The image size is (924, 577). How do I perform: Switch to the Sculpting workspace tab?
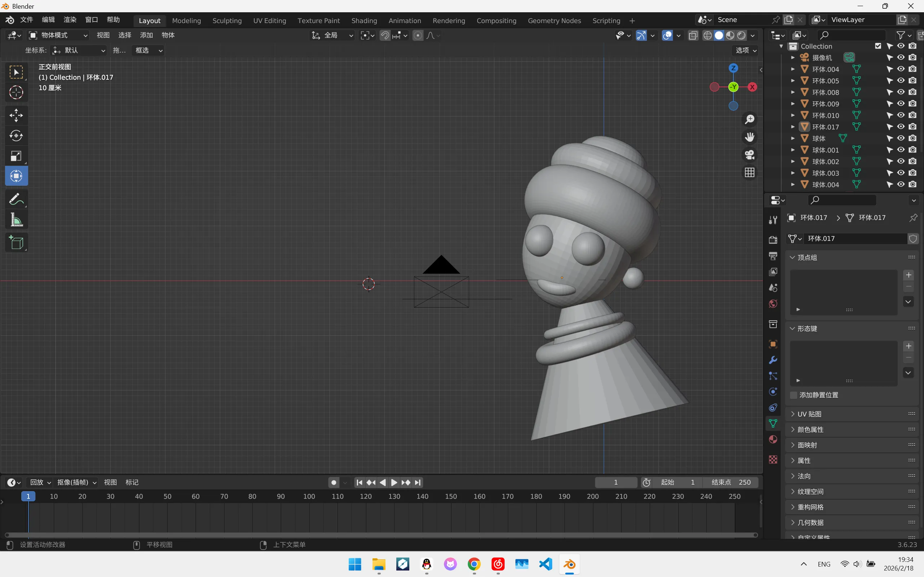[x=227, y=21]
